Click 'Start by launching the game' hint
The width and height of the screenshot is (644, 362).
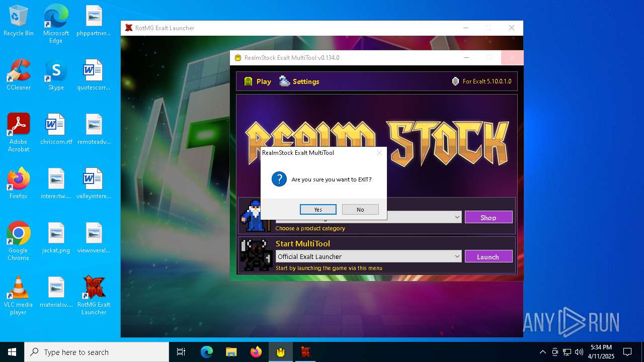point(329,268)
